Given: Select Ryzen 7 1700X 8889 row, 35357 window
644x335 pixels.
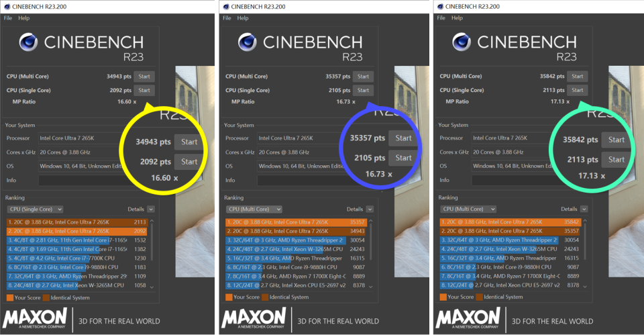Looking at the screenshot, I should pos(296,276).
